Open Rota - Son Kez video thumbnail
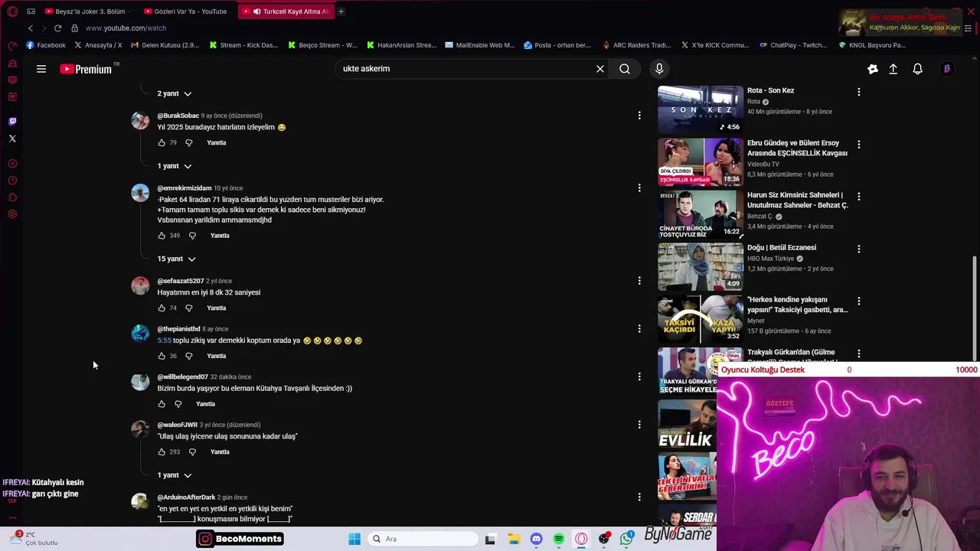This screenshot has height=551, width=980. pos(701,109)
